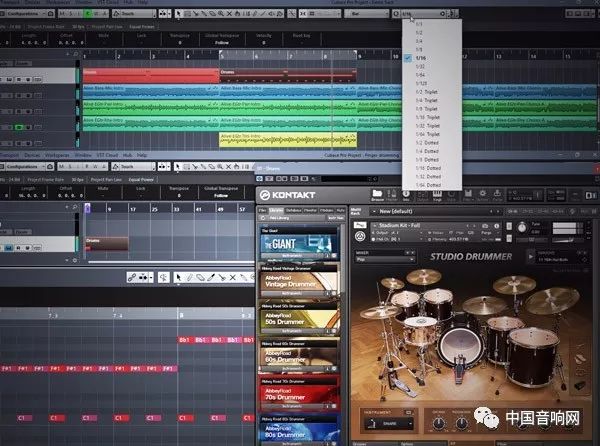Viewport: 600px width, 446px height.
Task: Select the zoom magnifier in lower project toolbar
Action: pyautogui.click(x=220, y=167)
